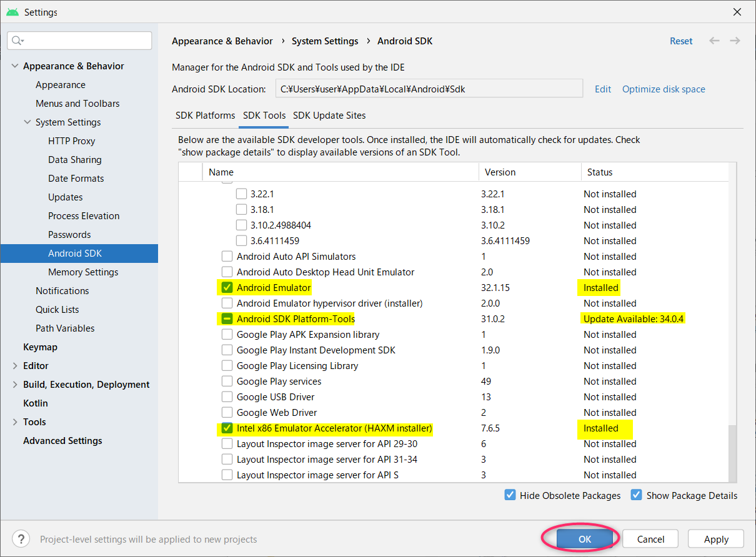756x557 pixels.
Task: Toggle Hide Obsolete Packages
Action: tap(510, 495)
